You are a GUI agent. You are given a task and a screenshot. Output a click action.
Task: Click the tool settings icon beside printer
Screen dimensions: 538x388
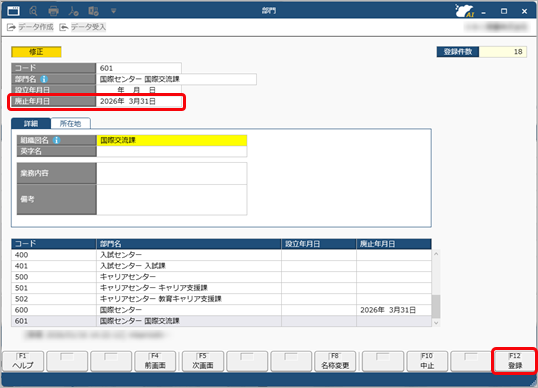(x=73, y=11)
